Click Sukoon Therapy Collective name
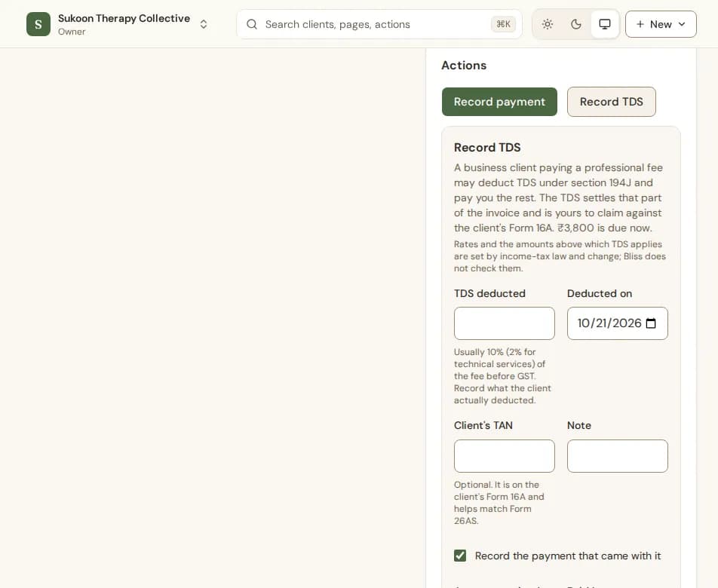 coord(124,18)
